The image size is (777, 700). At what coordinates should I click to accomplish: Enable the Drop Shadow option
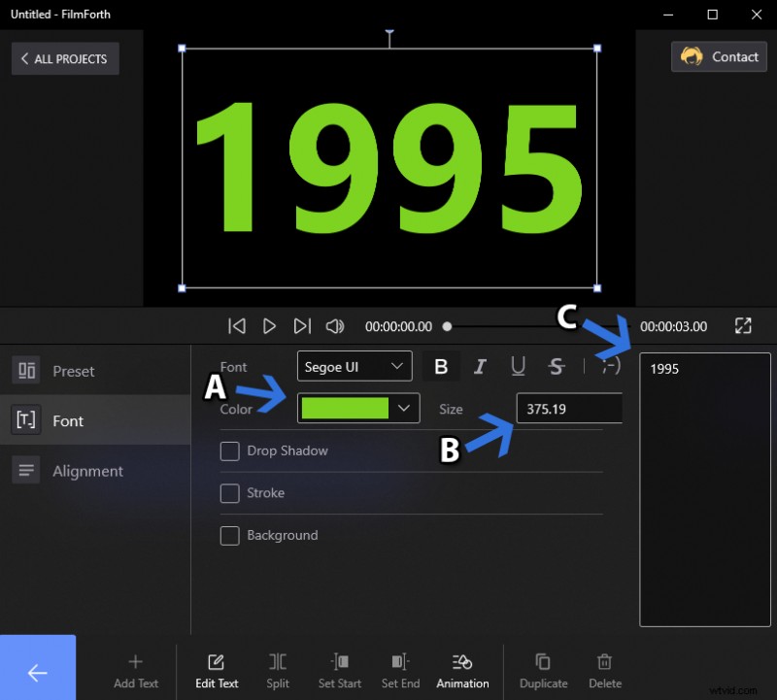tap(230, 450)
